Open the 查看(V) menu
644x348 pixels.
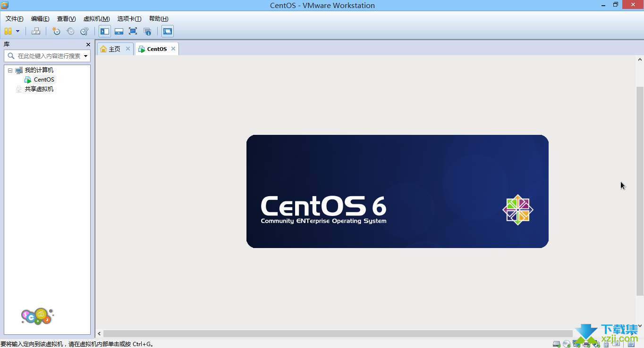tap(66, 19)
